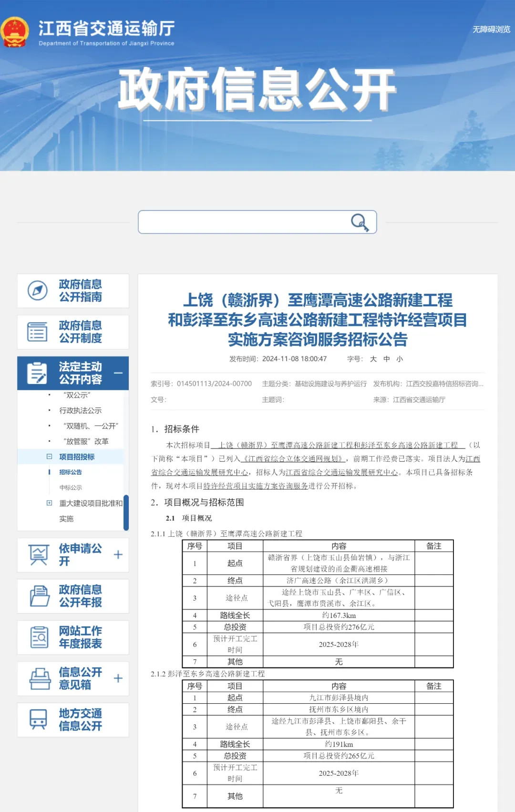Click the magnifier search icon
Image resolution: width=515 pixels, height=812 pixels.
tap(360, 222)
